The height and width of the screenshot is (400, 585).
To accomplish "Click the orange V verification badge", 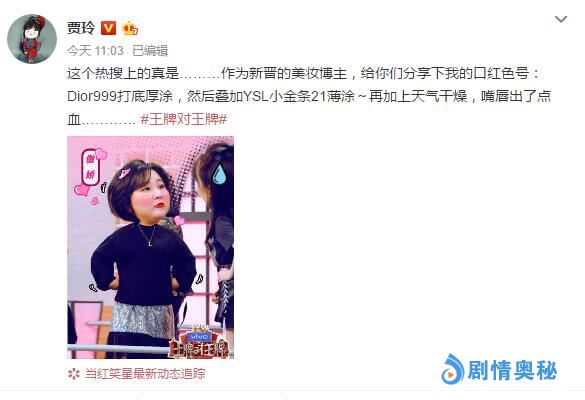I will [x=109, y=28].
